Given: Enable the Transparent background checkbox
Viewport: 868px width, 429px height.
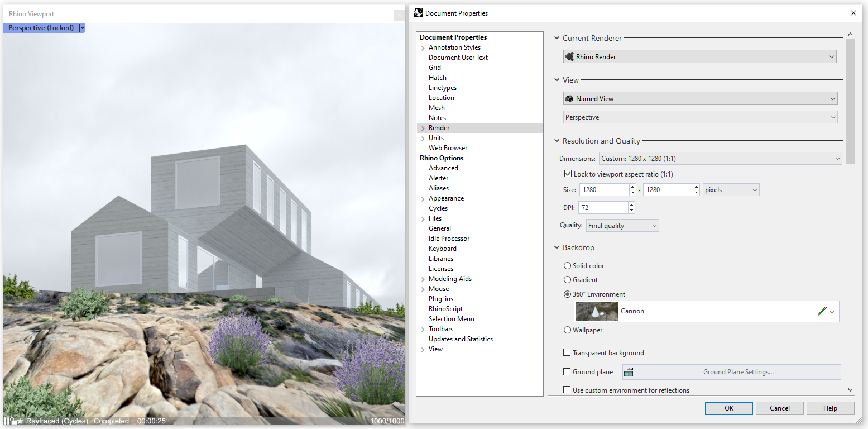Looking at the screenshot, I should [567, 353].
